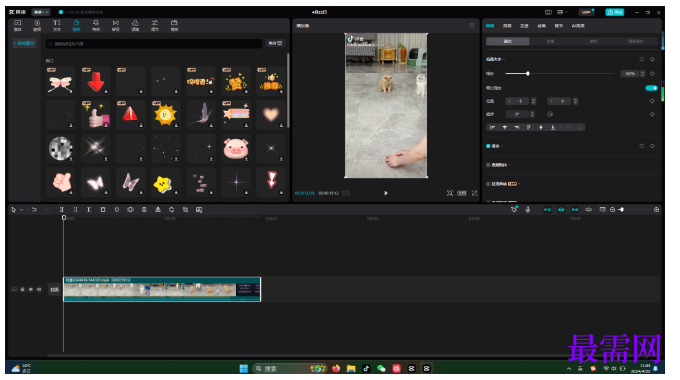Enable the VIP ultra-clear quality checkbox
Screen dimensions: 680x380
(x=488, y=184)
